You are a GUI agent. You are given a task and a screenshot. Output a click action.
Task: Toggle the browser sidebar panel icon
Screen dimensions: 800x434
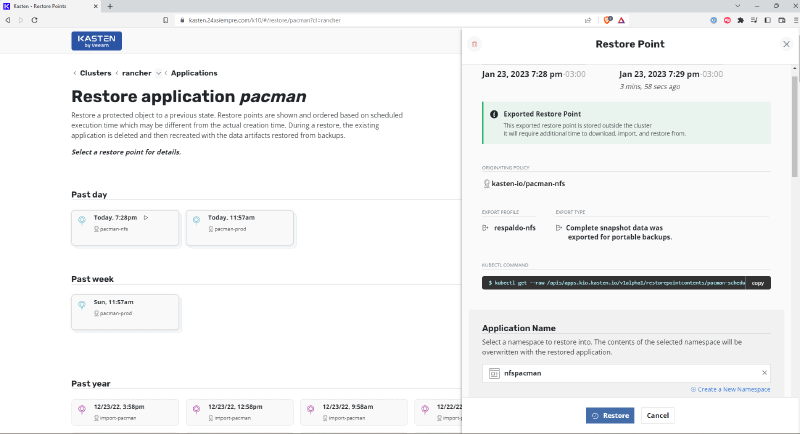click(x=768, y=20)
